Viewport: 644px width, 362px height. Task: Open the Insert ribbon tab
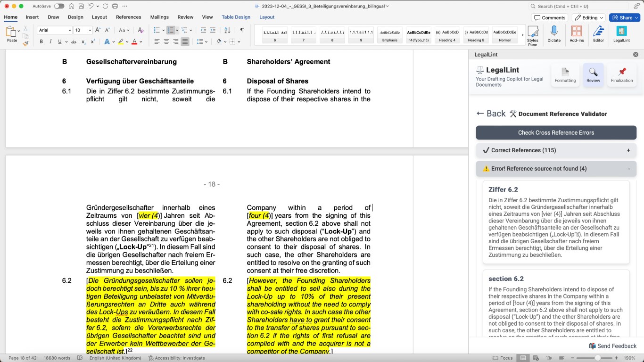pos(33,17)
